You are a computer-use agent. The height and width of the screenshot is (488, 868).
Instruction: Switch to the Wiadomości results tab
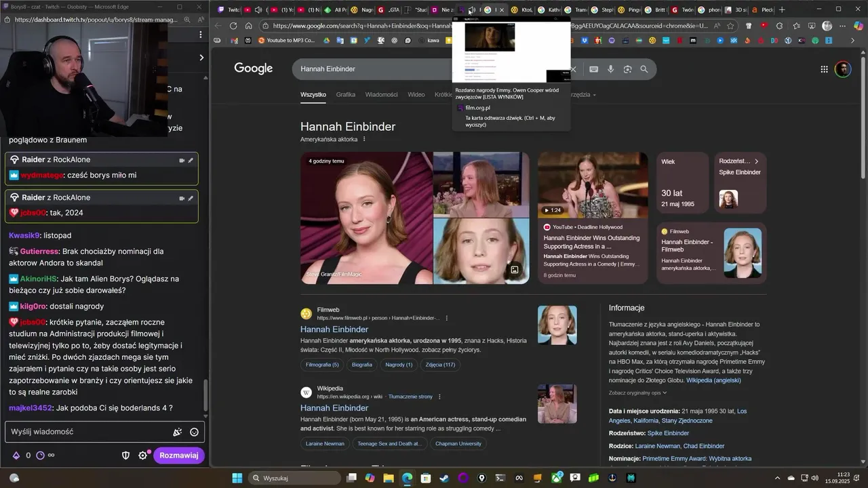coord(382,94)
